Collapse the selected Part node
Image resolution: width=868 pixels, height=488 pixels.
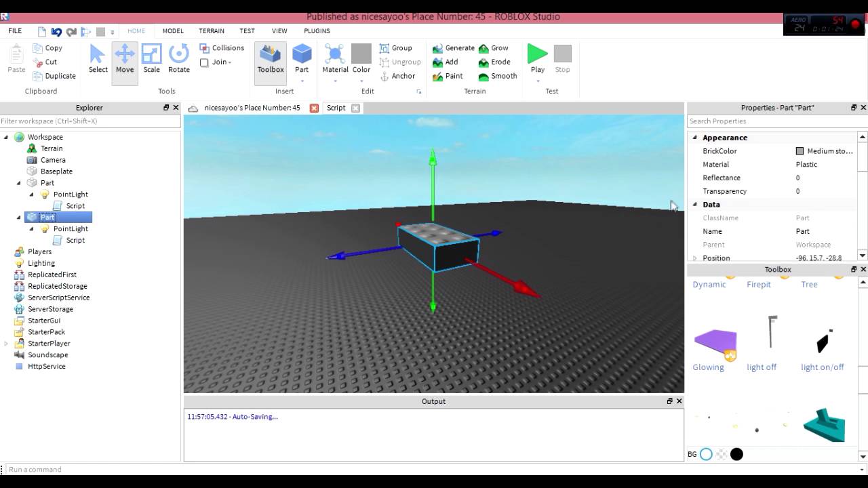click(19, 218)
